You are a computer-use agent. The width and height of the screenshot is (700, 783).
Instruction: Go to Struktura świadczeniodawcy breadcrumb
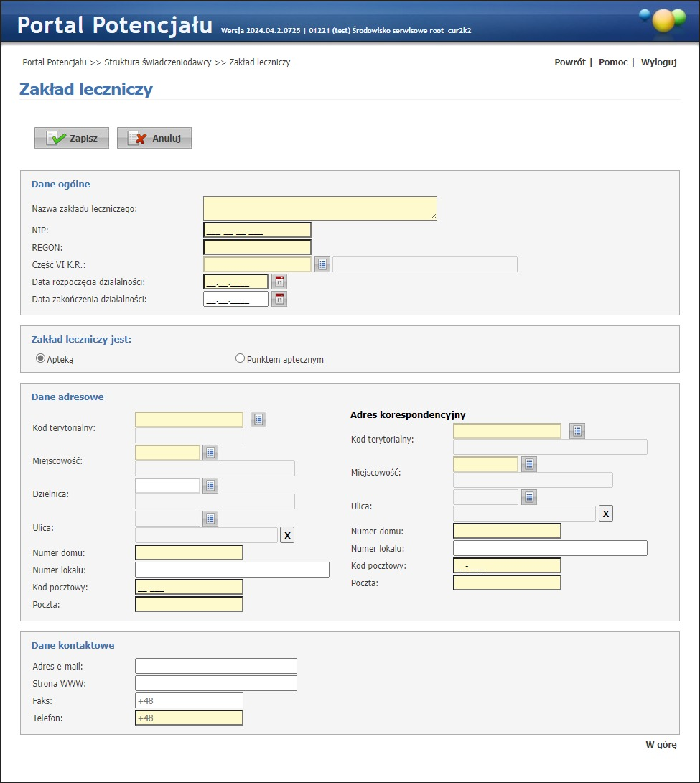click(158, 62)
